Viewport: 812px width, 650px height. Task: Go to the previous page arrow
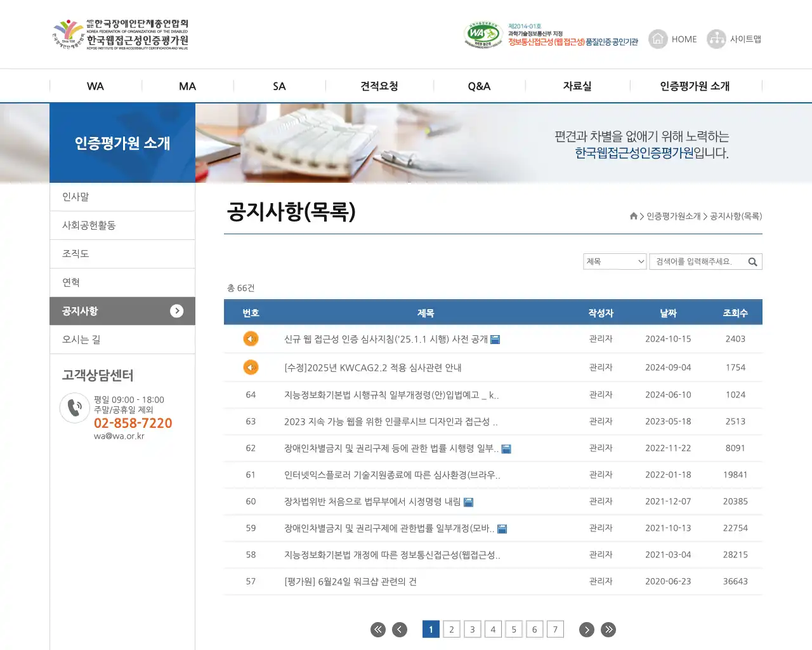(x=400, y=630)
